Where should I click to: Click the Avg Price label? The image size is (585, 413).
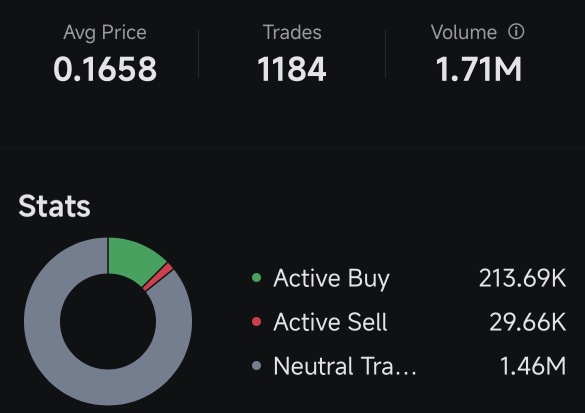pyautogui.click(x=105, y=32)
